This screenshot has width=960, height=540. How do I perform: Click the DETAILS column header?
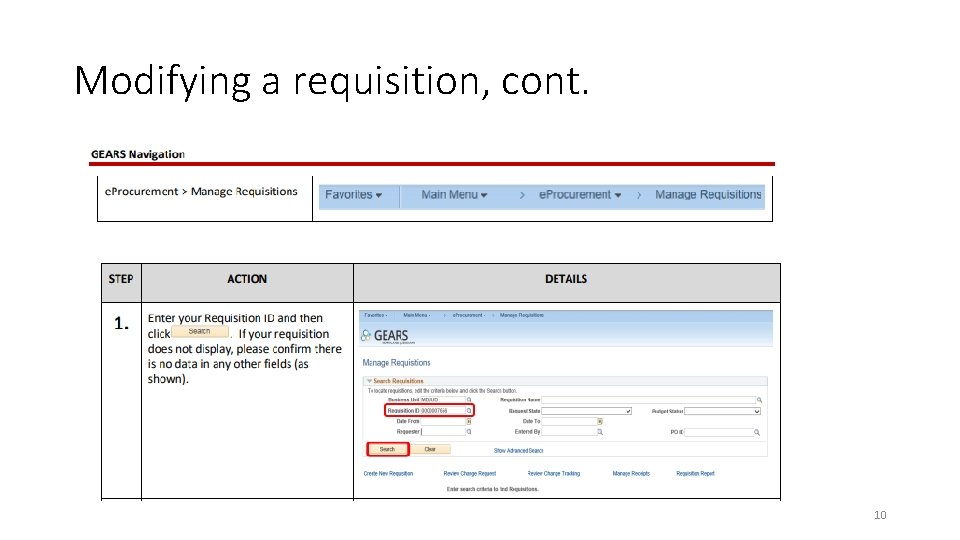coord(566,279)
